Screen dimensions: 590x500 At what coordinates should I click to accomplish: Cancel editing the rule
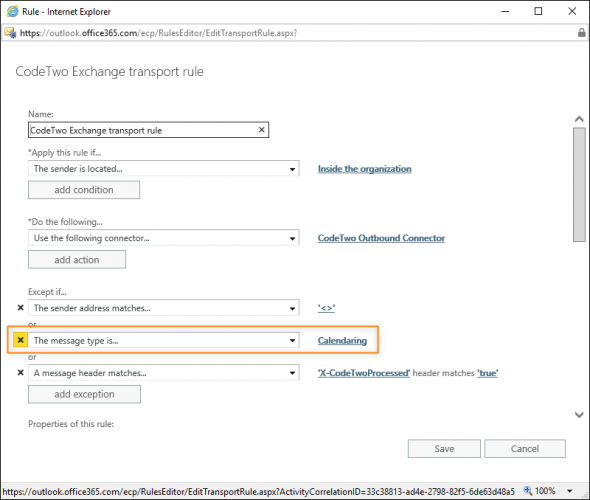pyautogui.click(x=525, y=448)
